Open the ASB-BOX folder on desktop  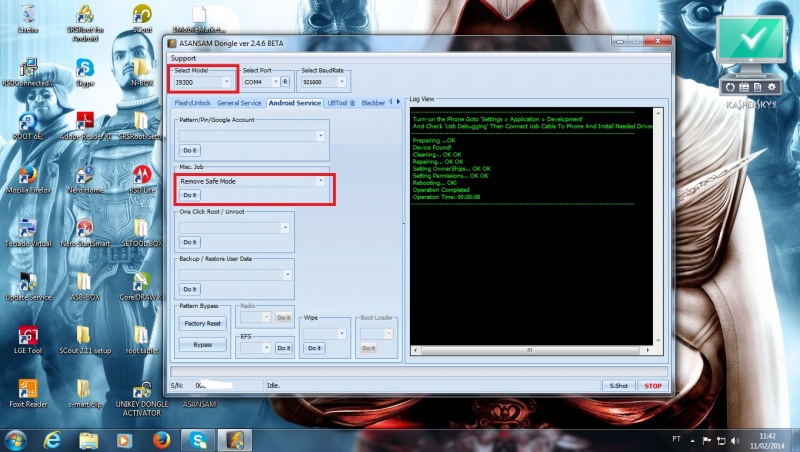(85, 287)
